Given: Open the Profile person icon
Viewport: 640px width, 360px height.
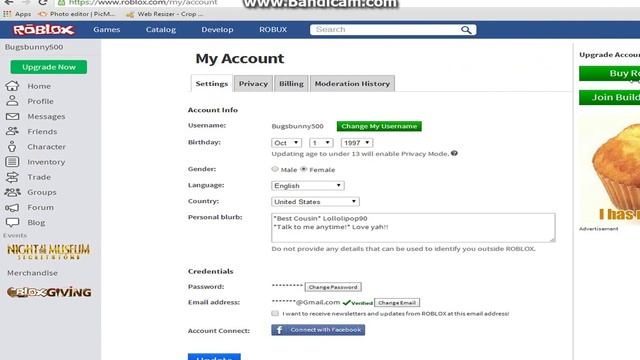Looking at the screenshot, I should coord(12,101).
